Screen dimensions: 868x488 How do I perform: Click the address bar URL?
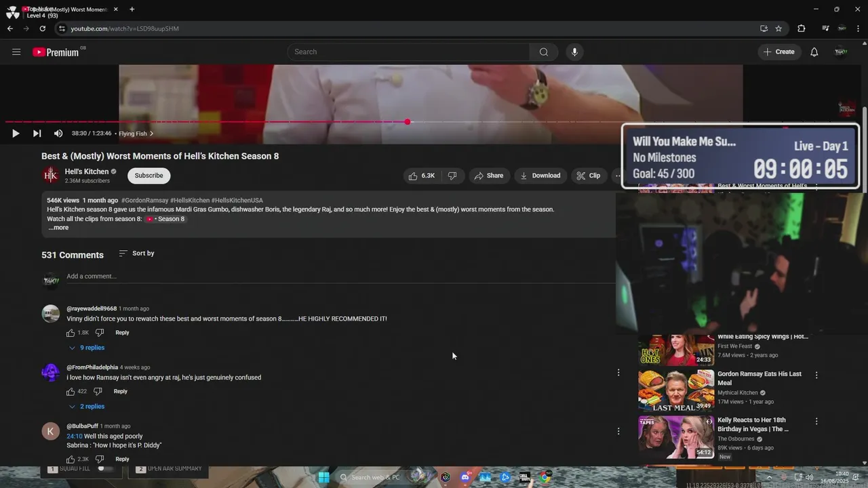click(125, 28)
